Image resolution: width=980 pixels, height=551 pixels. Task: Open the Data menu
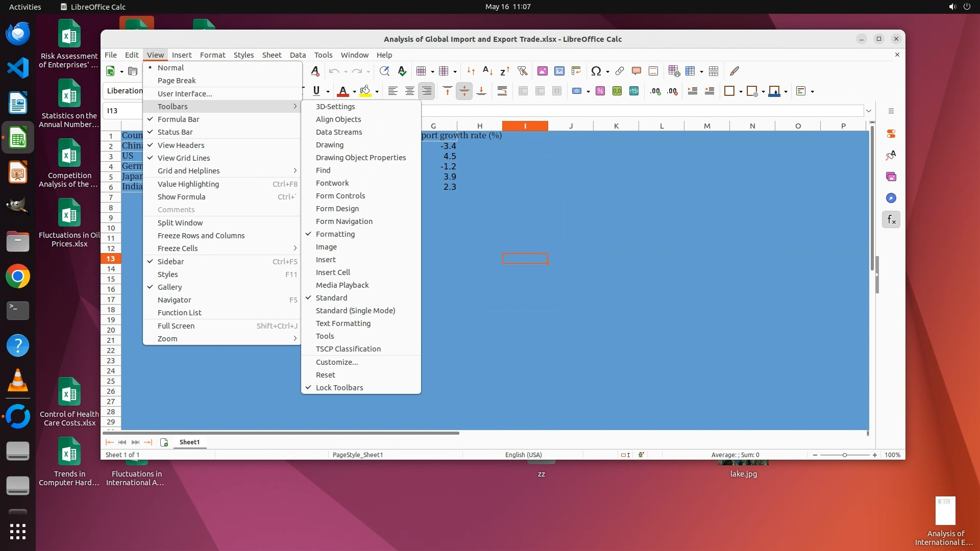(298, 55)
